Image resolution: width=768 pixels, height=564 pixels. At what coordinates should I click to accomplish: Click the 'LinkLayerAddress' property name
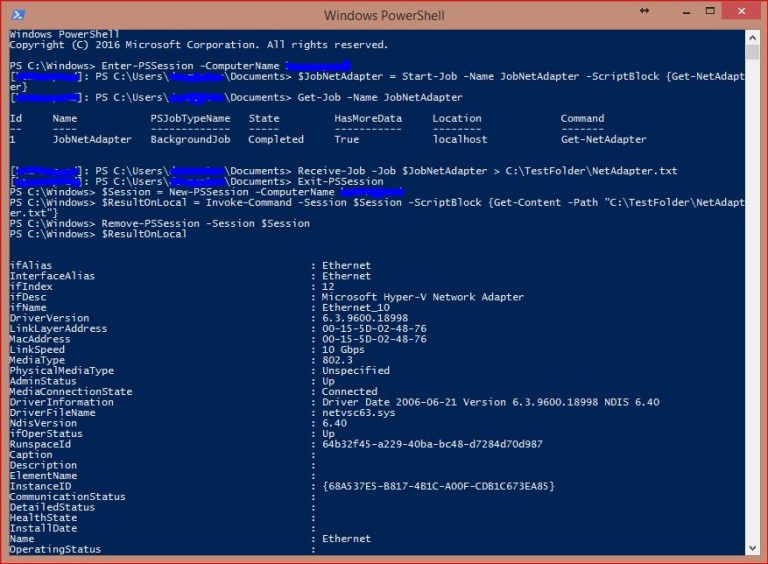tap(58, 329)
